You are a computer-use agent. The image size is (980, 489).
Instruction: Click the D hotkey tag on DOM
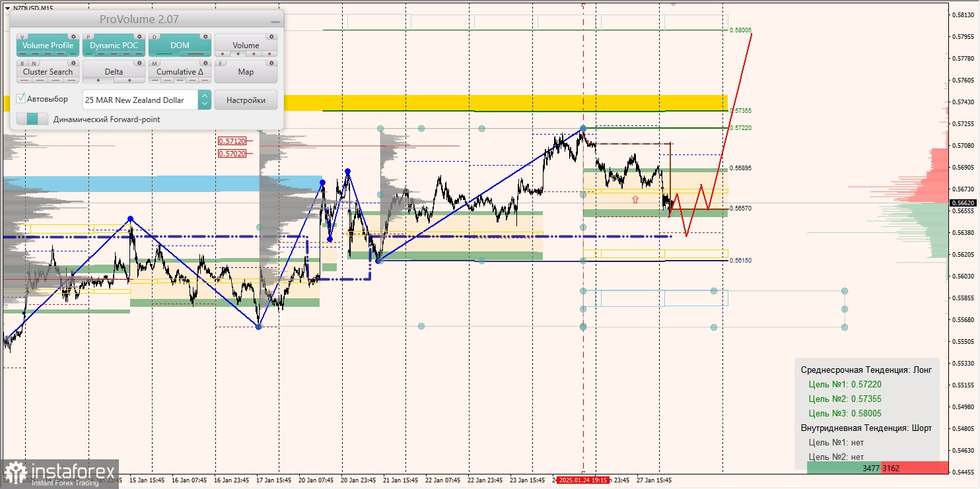point(155,36)
